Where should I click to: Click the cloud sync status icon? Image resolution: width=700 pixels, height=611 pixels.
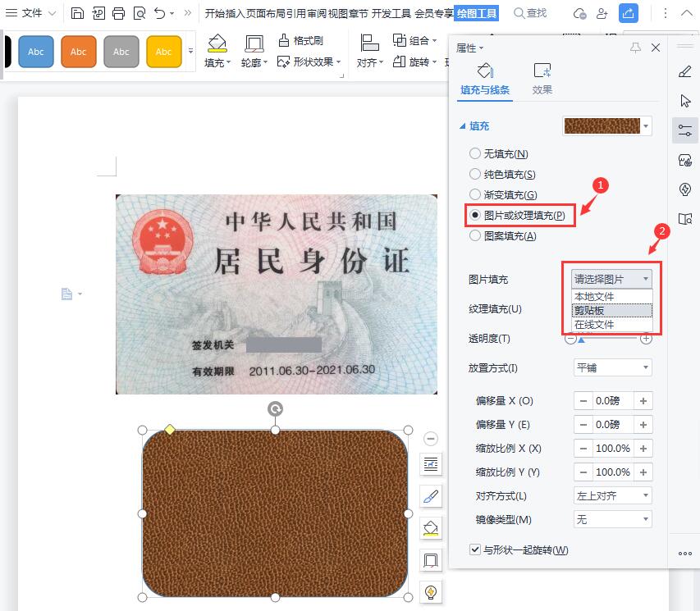579,14
